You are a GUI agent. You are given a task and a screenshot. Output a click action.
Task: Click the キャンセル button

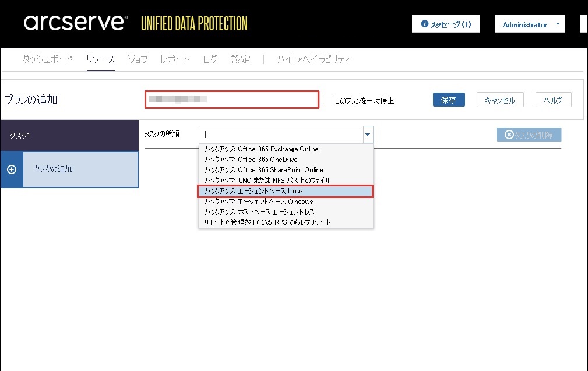tap(500, 100)
